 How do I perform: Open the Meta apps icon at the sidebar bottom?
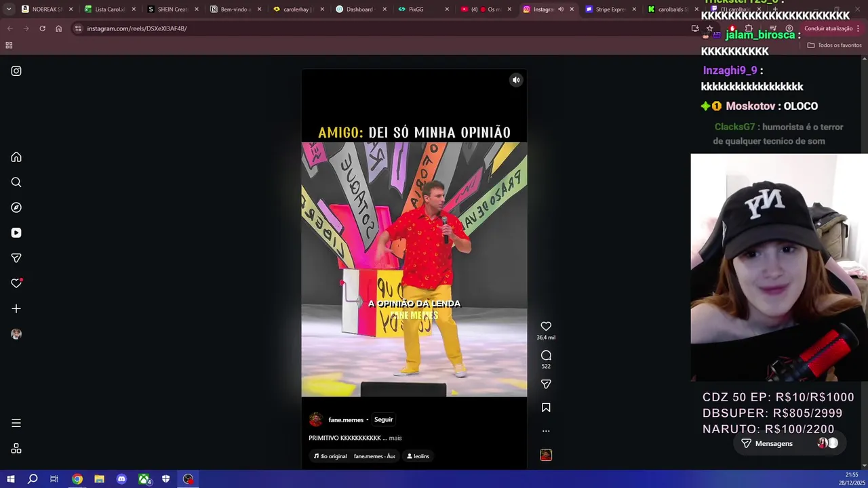[x=16, y=449]
